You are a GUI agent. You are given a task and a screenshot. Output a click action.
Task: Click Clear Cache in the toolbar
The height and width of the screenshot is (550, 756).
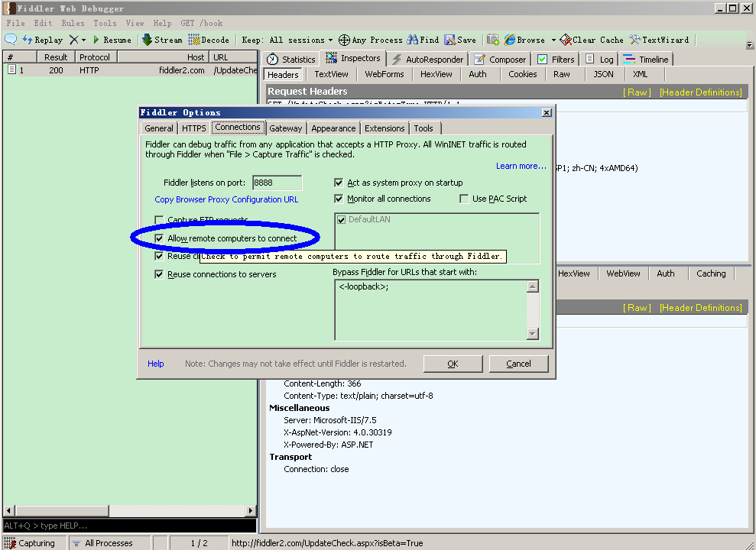pos(592,40)
